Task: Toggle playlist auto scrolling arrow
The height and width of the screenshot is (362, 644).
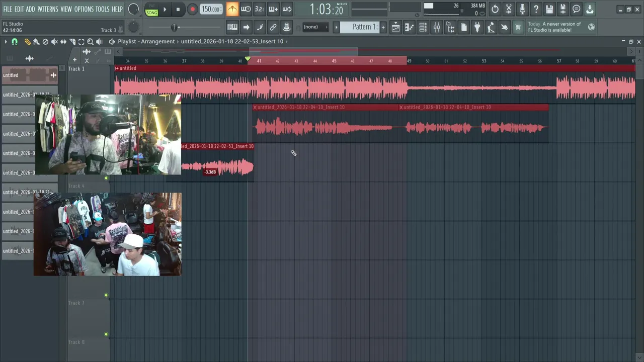Action: pyautogui.click(x=246, y=27)
